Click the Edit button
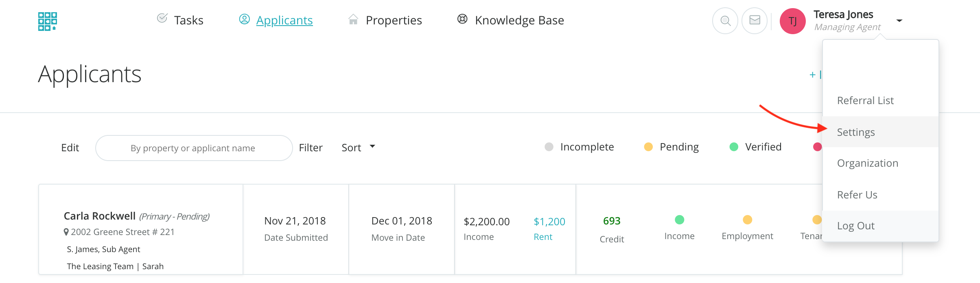980x283 pixels. (x=70, y=148)
